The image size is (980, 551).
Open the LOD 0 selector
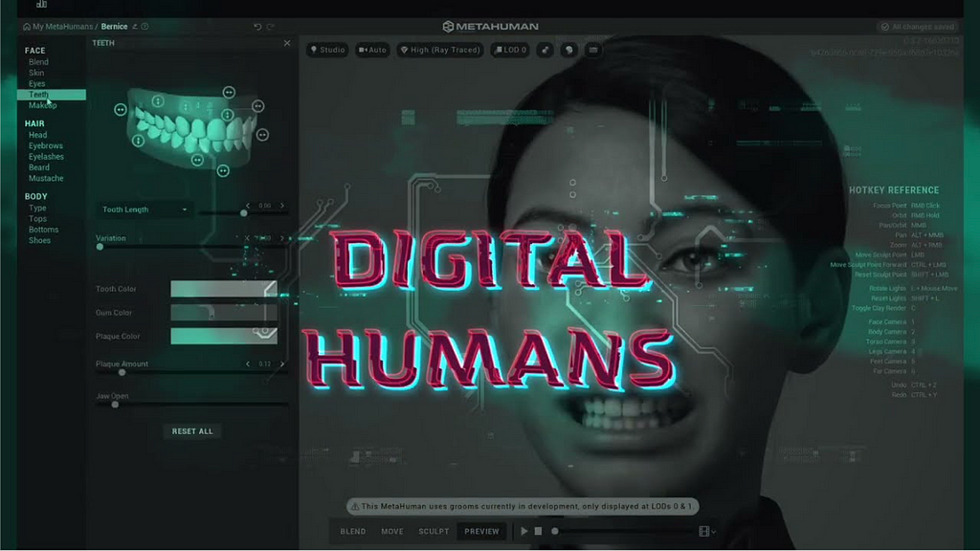510,50
